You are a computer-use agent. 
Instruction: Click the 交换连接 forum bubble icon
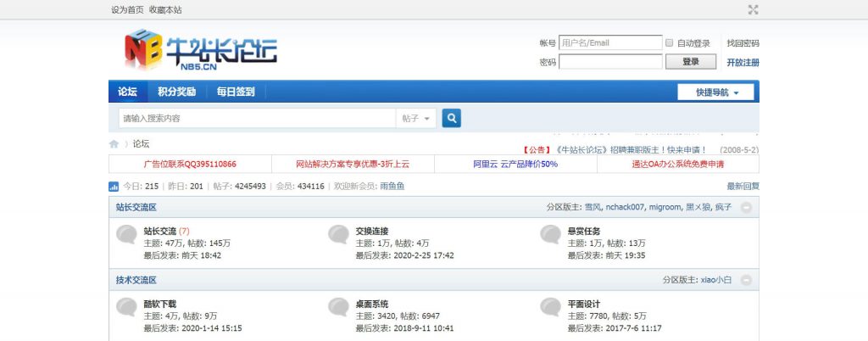[x=339, y=235]
